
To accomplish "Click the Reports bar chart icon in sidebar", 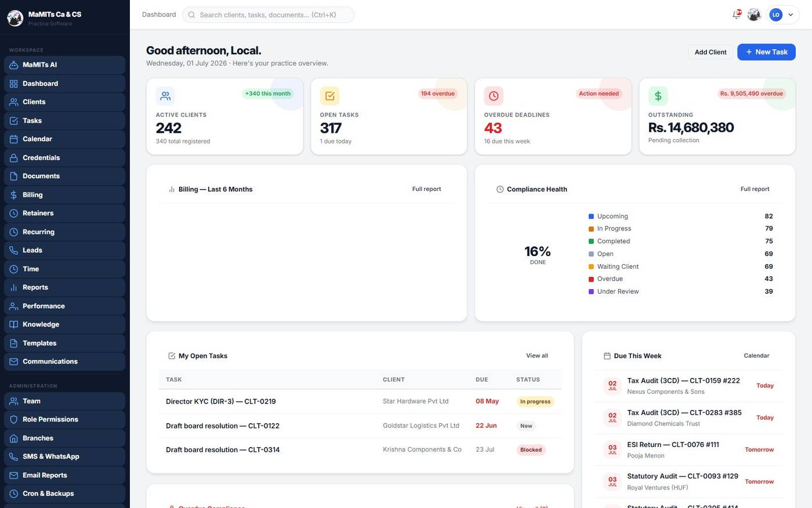I will click(x=14, y=287).
